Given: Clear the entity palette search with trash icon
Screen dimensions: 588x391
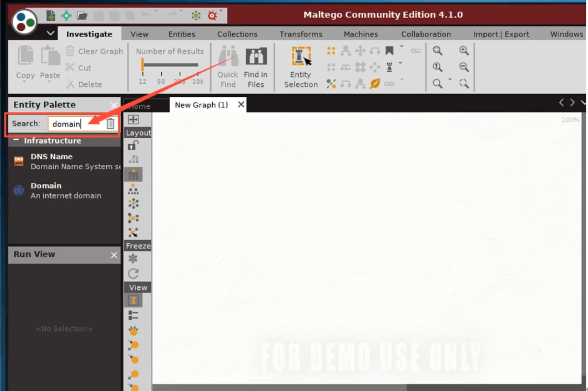Looking at the screenshot, I should (110, 124).
